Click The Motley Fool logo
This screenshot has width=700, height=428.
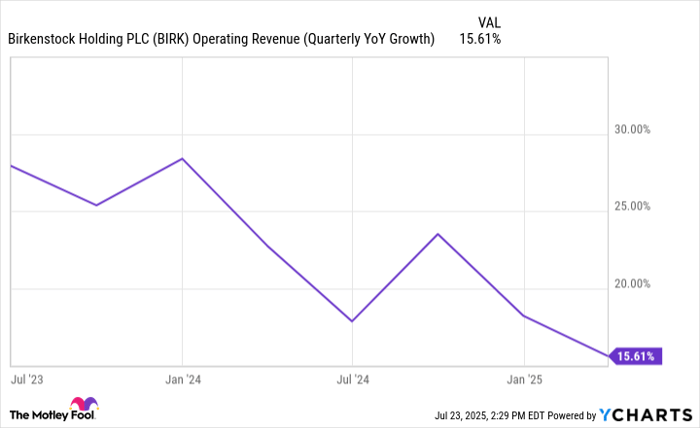coord(54,409)
